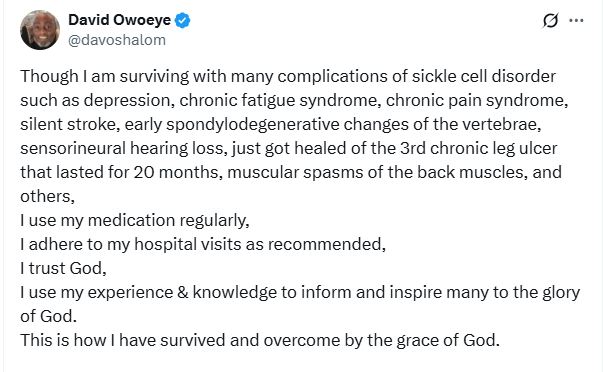This screenshot has height=372, width=603.
Task: Click the phrase '3rd chronic leg ulcer'
Action: 478,148
